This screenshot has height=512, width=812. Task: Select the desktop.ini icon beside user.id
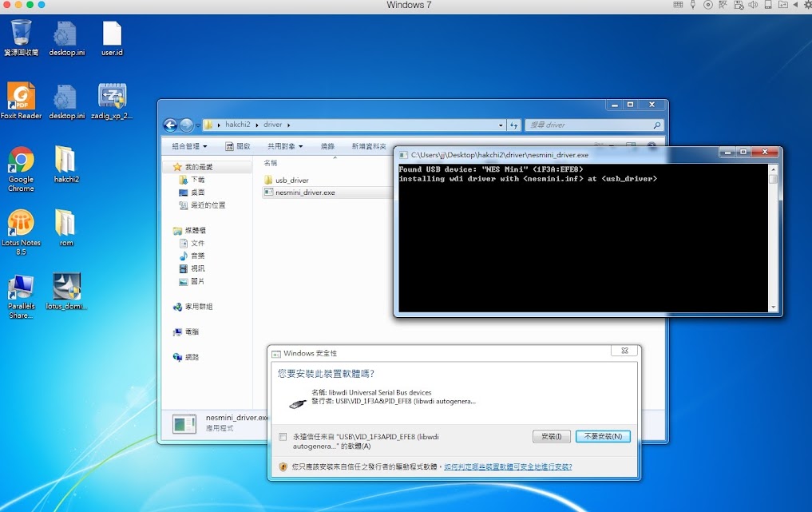click(x=67, y=38)
